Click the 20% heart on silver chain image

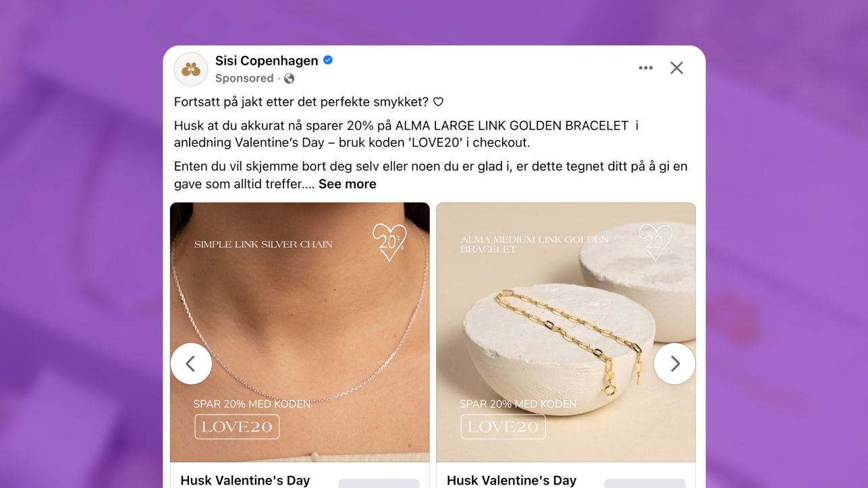point(389,243)
